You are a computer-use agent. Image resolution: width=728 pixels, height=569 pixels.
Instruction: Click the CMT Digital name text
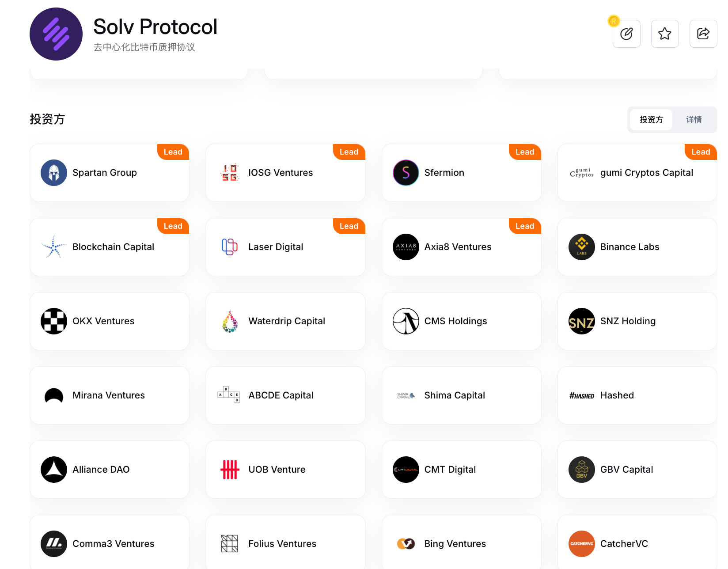450,470
